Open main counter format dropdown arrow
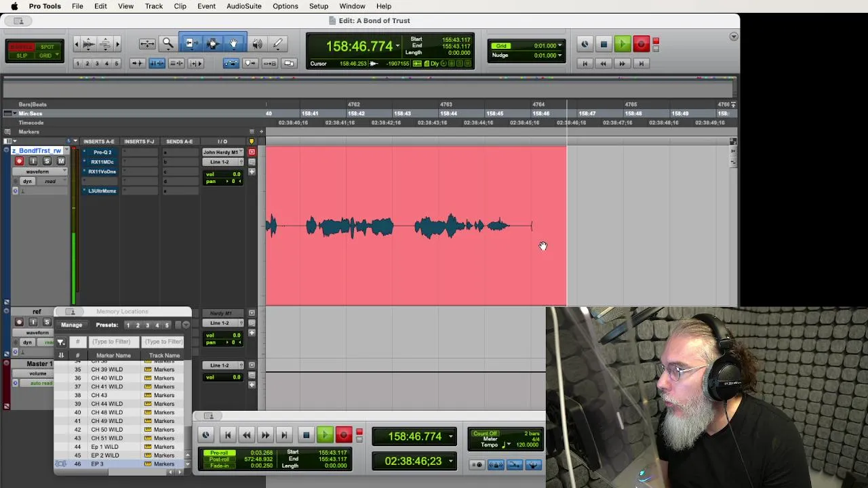This screenshot has width=868, height=488. click(397, 46)
